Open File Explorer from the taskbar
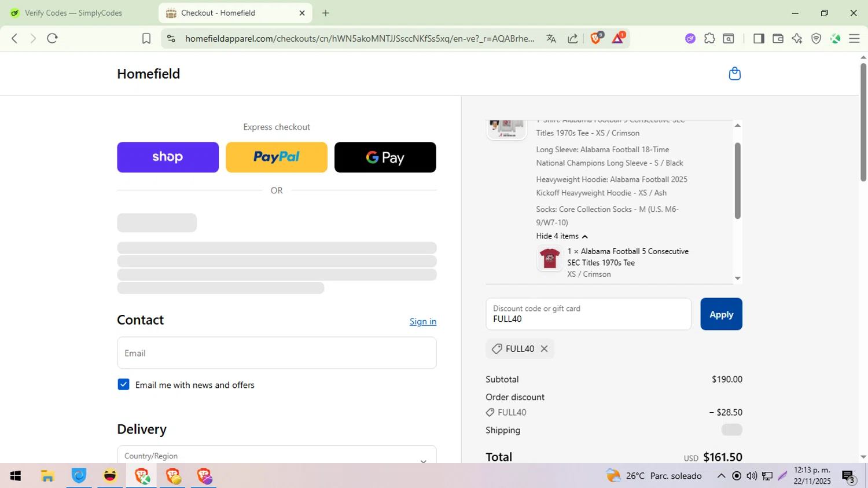The image size is (868, 488). pyautogui.click(x=47, y=476)
